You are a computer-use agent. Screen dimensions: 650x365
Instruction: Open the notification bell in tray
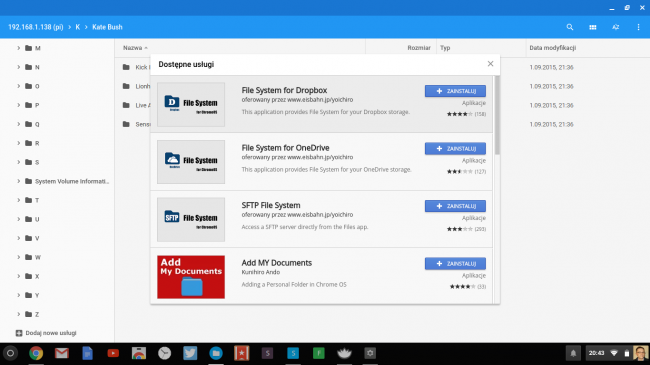[573, 353]
